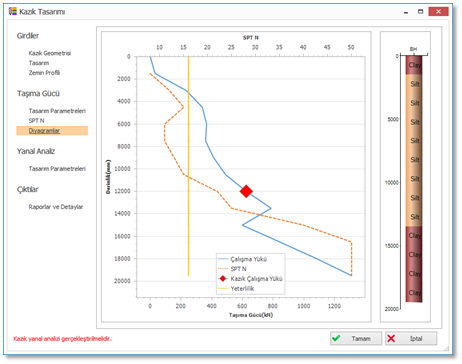Confirm with the Tamam button
The width and height of the screenshot is (462, 364).
click(x=356, y=338)
